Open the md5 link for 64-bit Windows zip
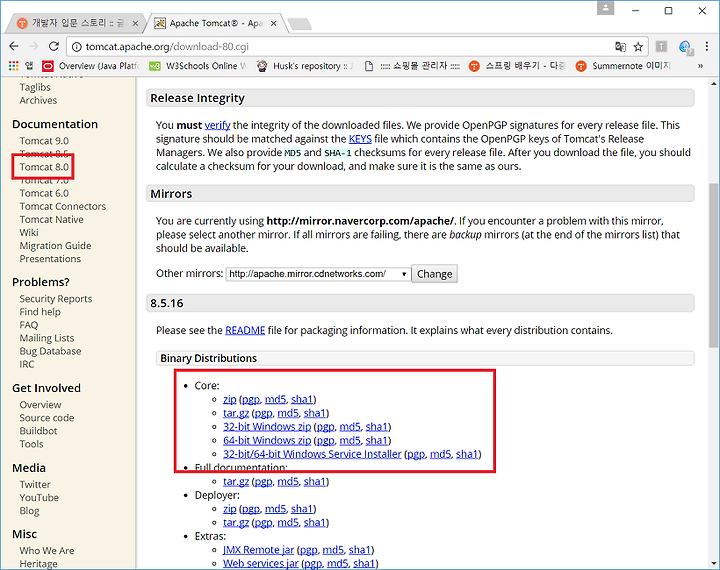720x570 pixels. 350,440
